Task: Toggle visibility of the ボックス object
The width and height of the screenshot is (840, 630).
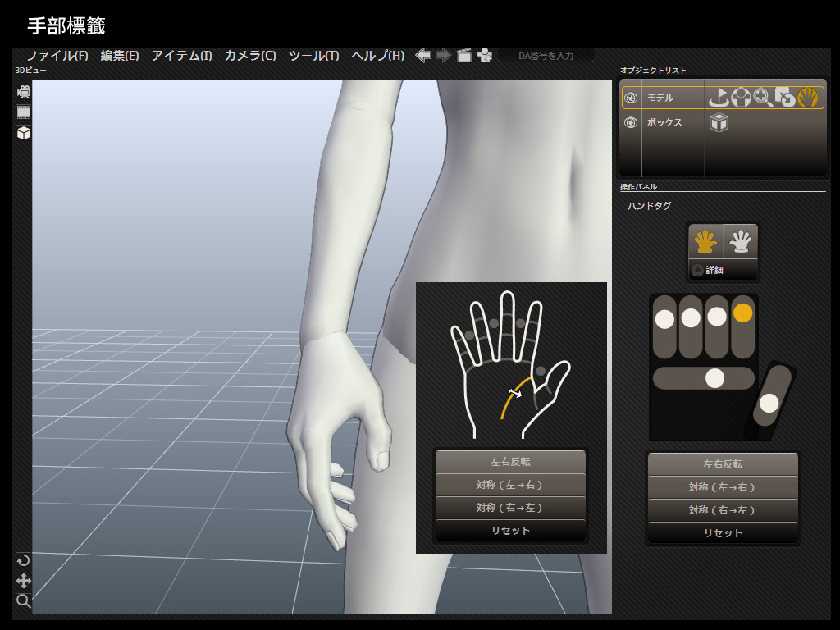Action: click(x=631, y=123)
